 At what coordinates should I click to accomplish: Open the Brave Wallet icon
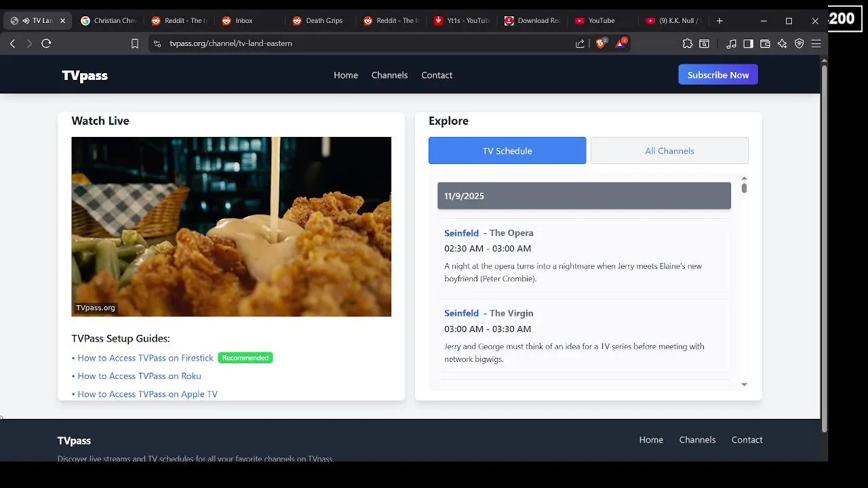click(765, 43)
